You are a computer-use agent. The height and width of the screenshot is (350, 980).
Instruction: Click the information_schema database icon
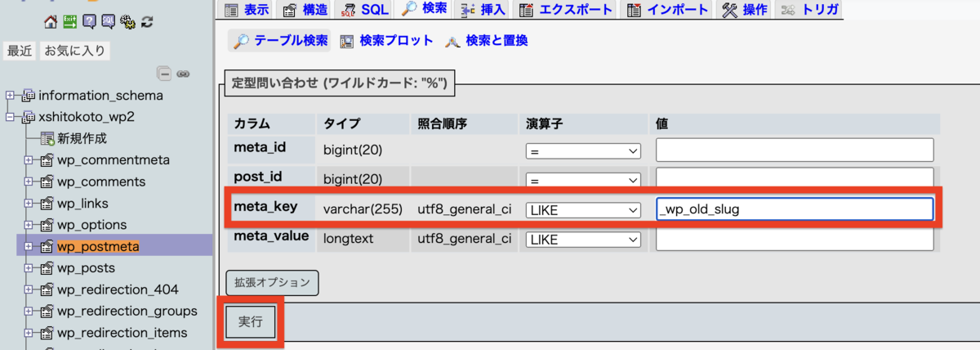point(29,95)
